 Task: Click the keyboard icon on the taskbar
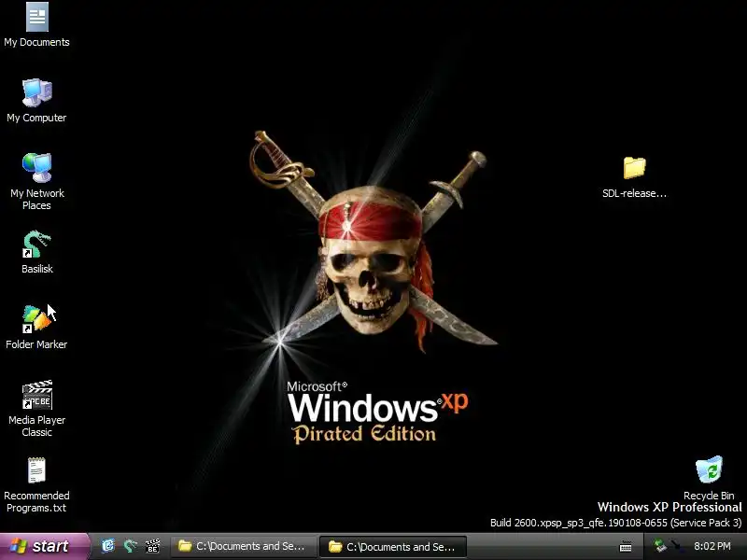click(x=626, y=547)
